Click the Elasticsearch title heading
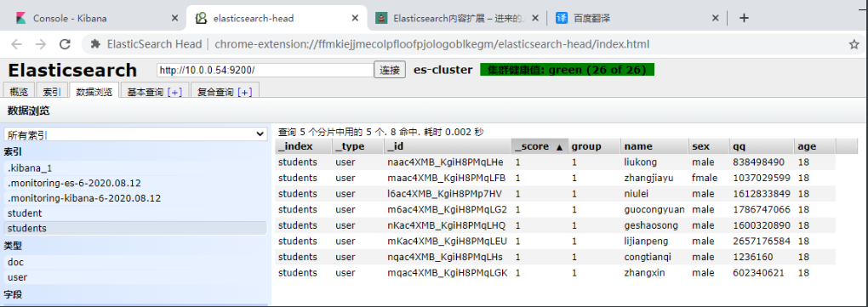The image size is (868, 307). [72, 71]
